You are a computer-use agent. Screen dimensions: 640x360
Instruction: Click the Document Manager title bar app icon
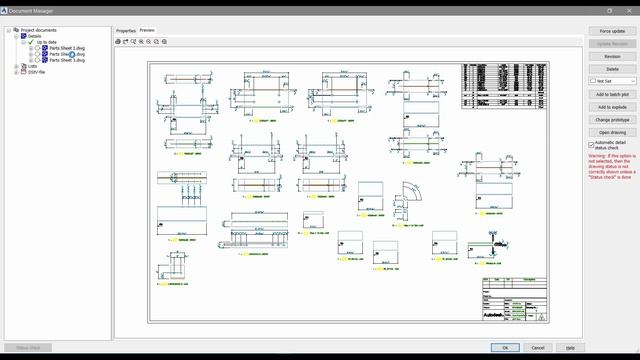[4, 11]
